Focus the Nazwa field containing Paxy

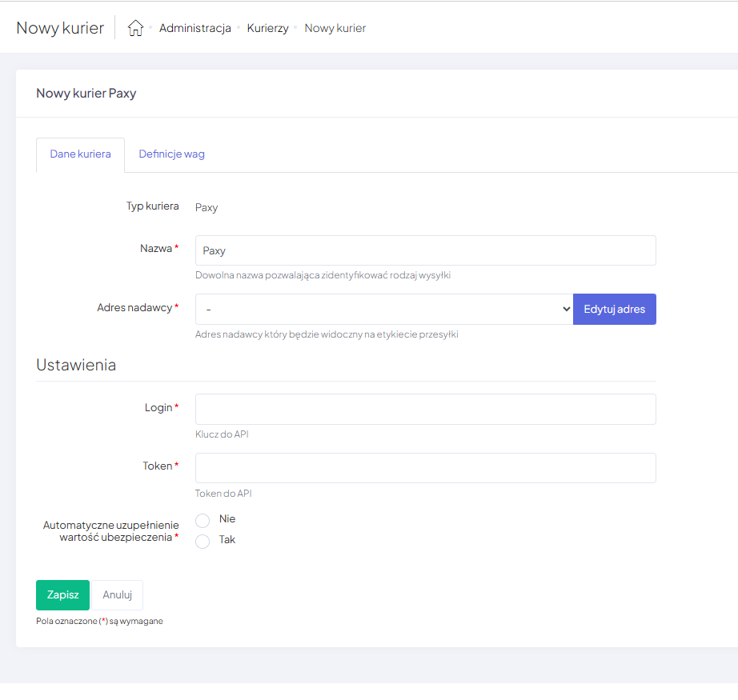425,250
